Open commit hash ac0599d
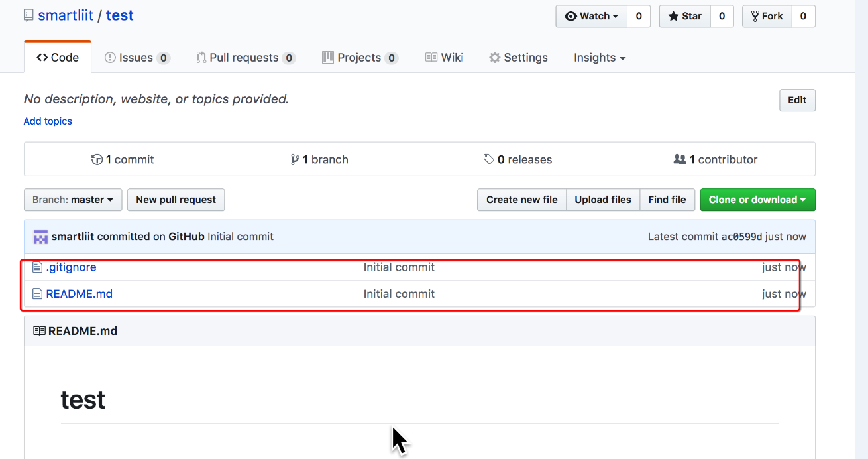The height and width of the screenshot is (459, 868). (x=741, y=237)
